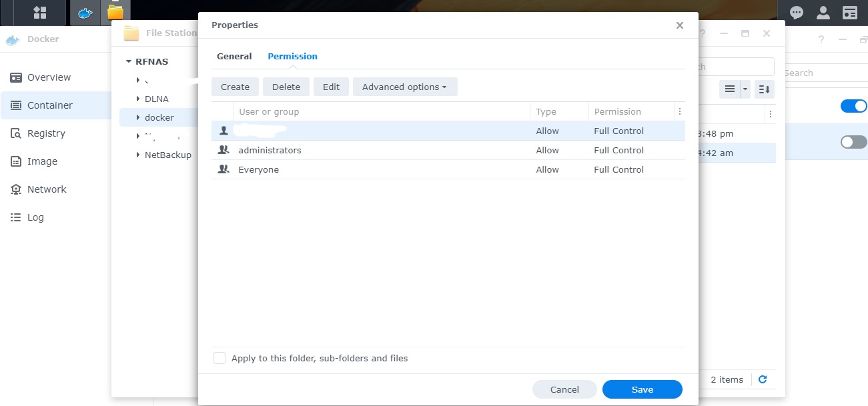Screen dimensions: 868x406
Task: Open the sort order options in File Station
Action: pyautogui.click(x=765, y=89)
